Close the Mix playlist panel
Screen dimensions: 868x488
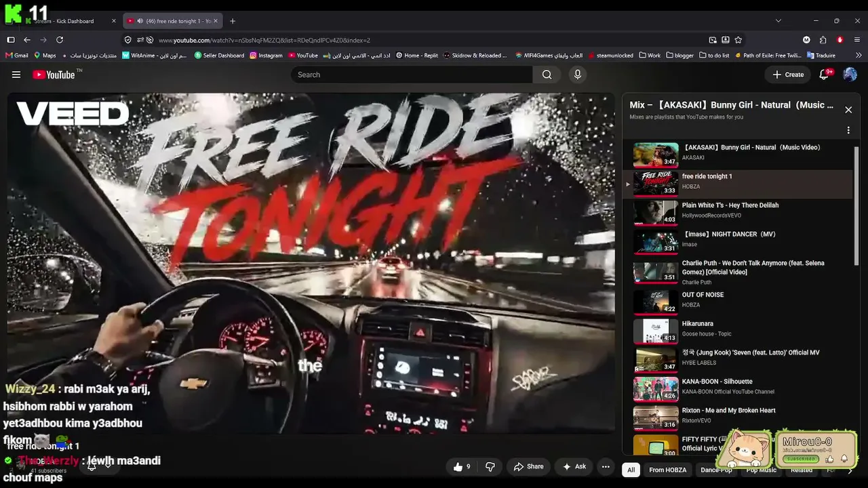pyautogui.click(x=848, y=110)
